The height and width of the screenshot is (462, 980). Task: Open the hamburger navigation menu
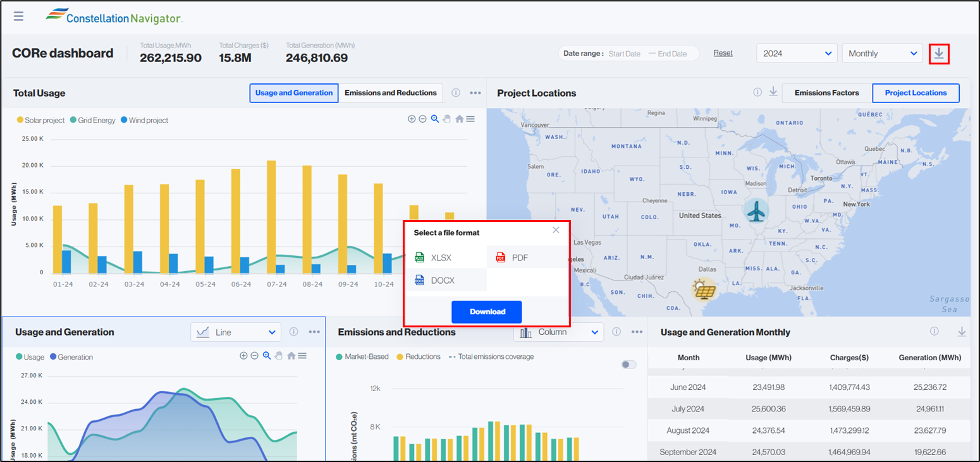(x=18, y=16)
